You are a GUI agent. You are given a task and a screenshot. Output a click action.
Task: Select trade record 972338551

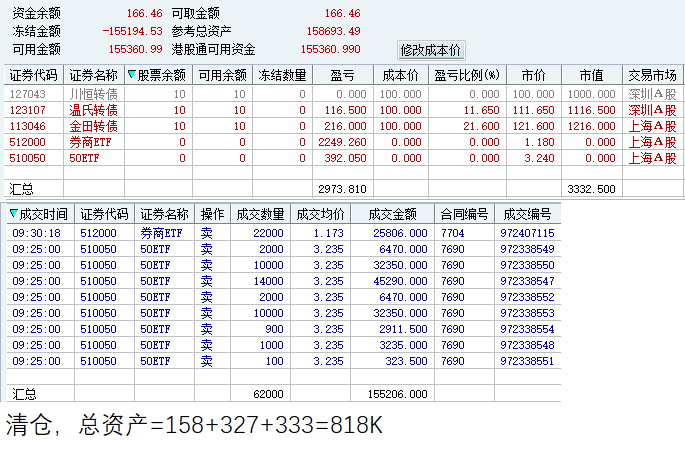point(284,361)
